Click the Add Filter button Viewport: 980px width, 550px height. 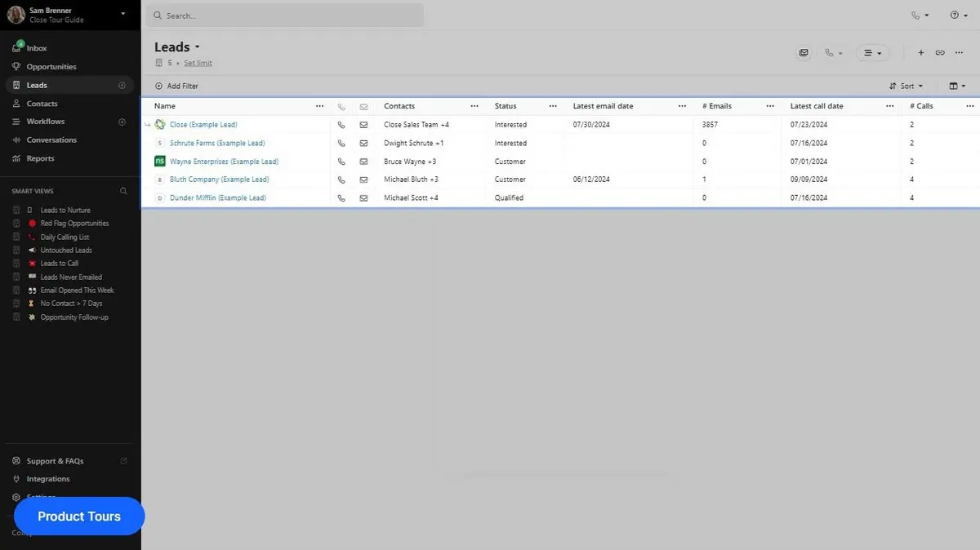click(176, 86)
